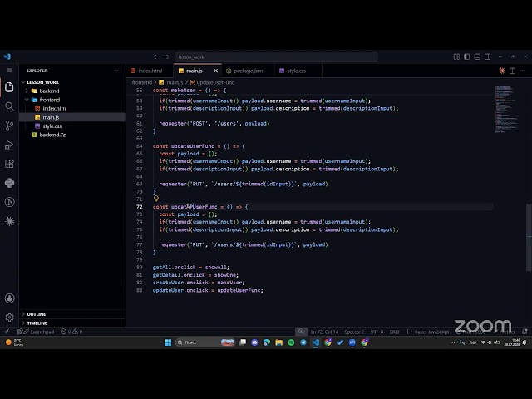Open Telegram from the taskbar
The image size is (532, 399).
point(303,342)
